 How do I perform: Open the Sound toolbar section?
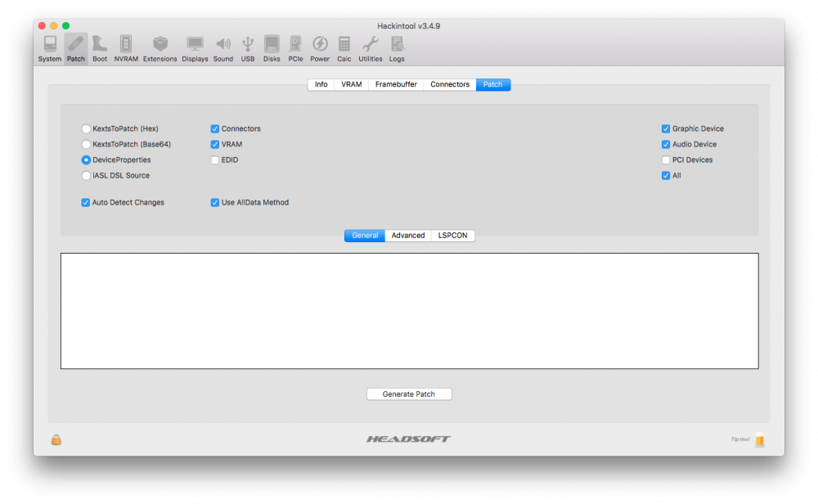point(222,49)
